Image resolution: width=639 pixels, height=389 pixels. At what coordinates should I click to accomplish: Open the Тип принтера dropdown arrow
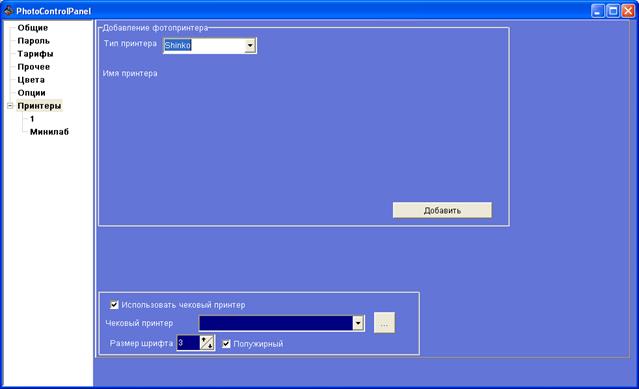[x=250, y=46]
